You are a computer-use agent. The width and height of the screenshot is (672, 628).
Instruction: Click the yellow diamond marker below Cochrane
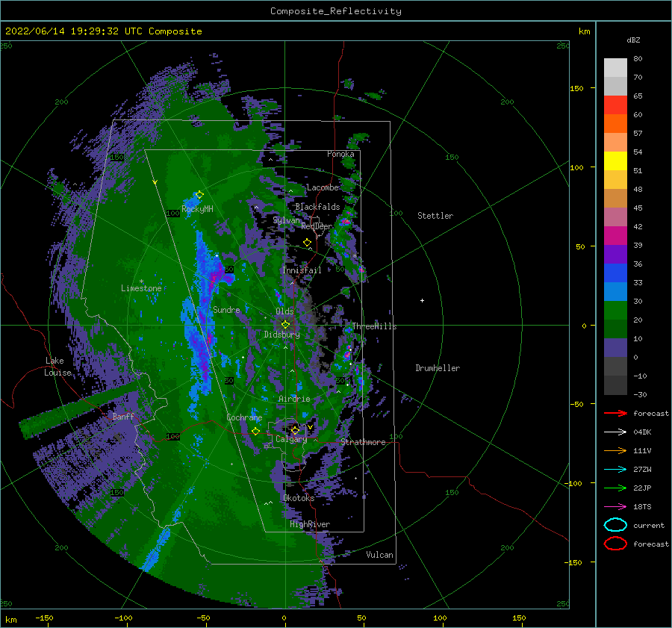pyautogui.click(x=255, y=431)
